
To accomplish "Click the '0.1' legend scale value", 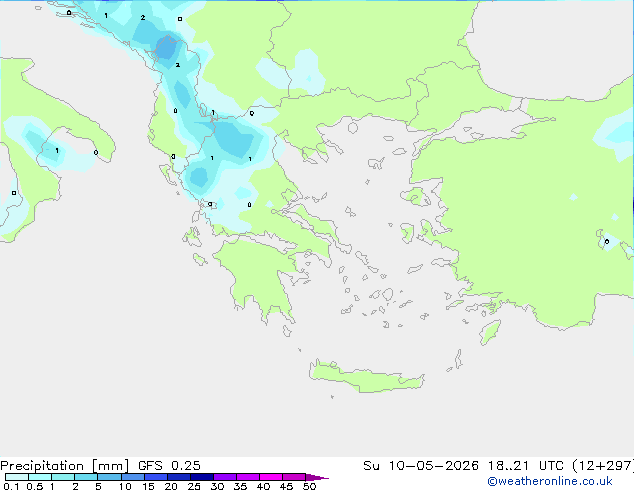I will [11, 486].
